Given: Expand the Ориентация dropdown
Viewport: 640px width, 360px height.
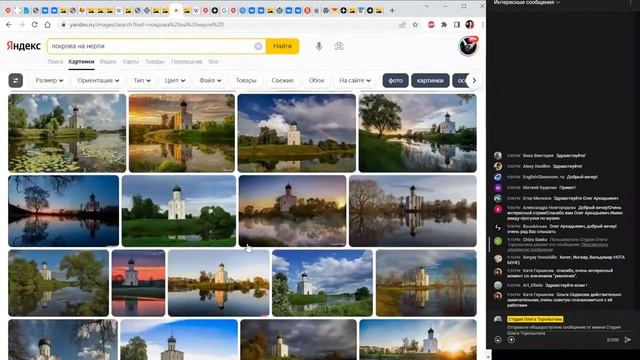Looking at the screenshot, I should (x=98, y=80).
